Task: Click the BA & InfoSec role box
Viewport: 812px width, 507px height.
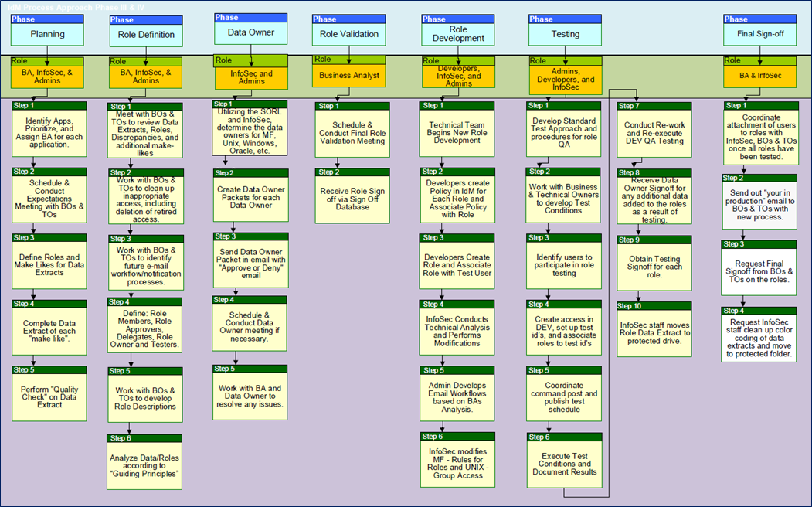Action: [x=759, y=74]
